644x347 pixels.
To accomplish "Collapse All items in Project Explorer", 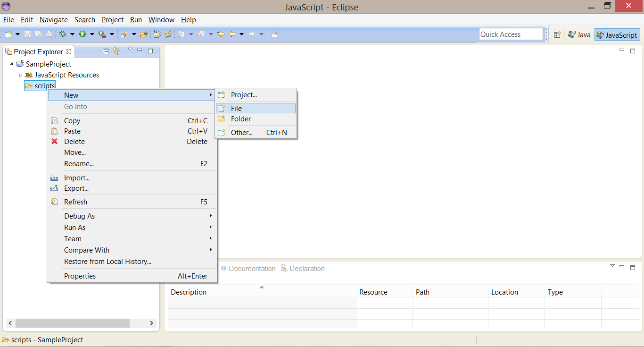I will (106, 51).
